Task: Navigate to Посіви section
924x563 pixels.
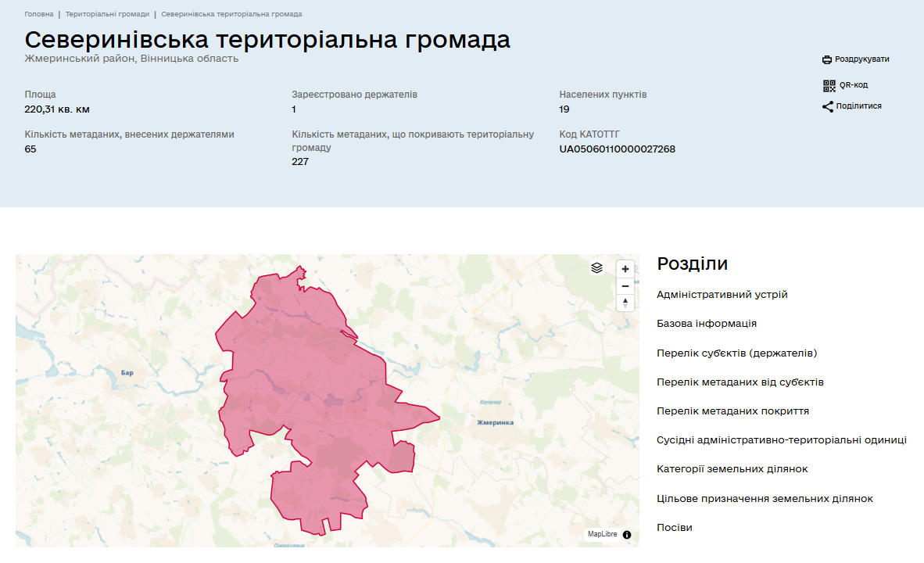Action: coord(675,528)
